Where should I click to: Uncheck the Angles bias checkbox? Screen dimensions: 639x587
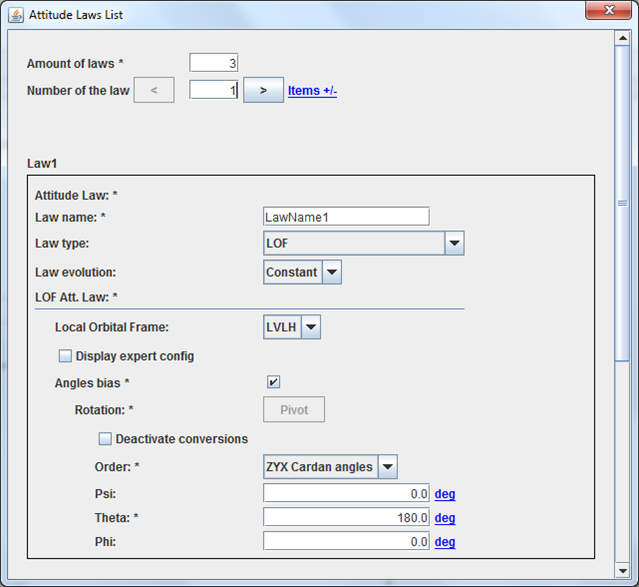pos(273,382)
